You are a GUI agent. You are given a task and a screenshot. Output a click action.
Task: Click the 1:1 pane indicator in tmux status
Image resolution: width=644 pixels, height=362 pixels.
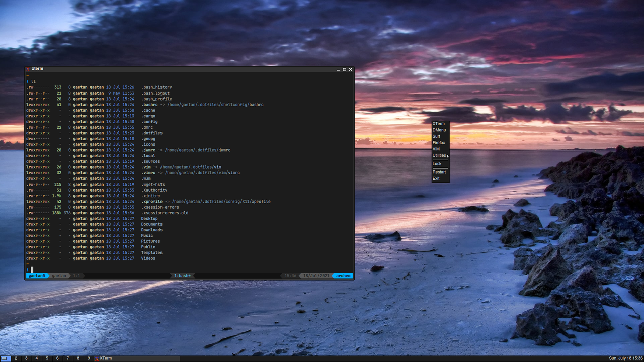pos(76,276)
